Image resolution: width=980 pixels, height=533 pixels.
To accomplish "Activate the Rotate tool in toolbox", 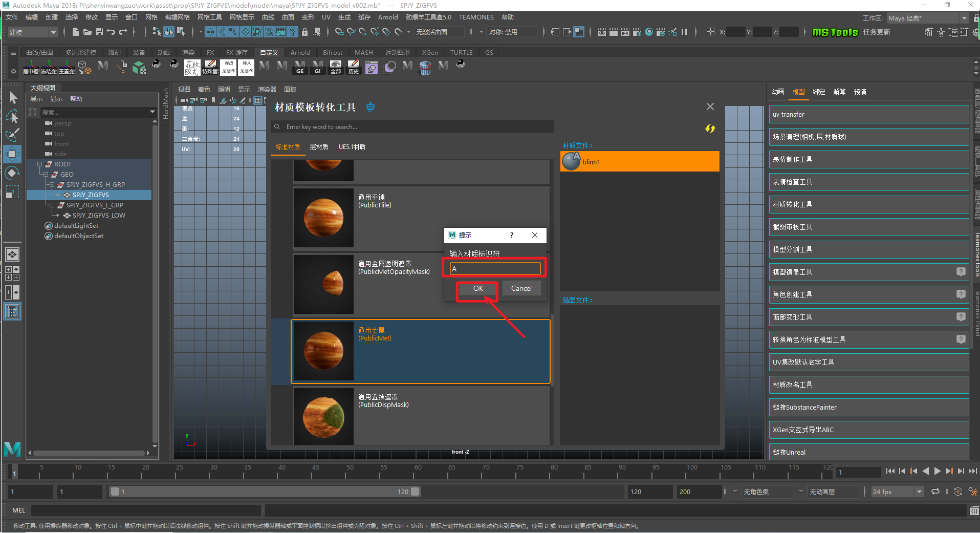I will [12, 173].
